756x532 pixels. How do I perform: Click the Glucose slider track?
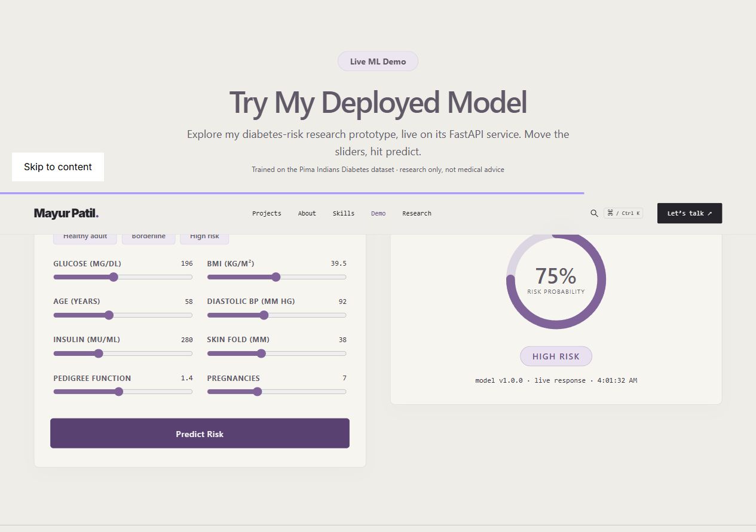123,277
